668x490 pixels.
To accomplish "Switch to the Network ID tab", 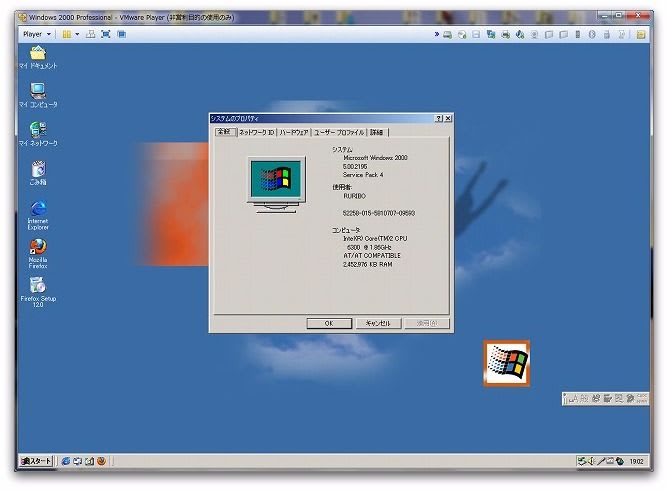I will click(x=256, y=133).
